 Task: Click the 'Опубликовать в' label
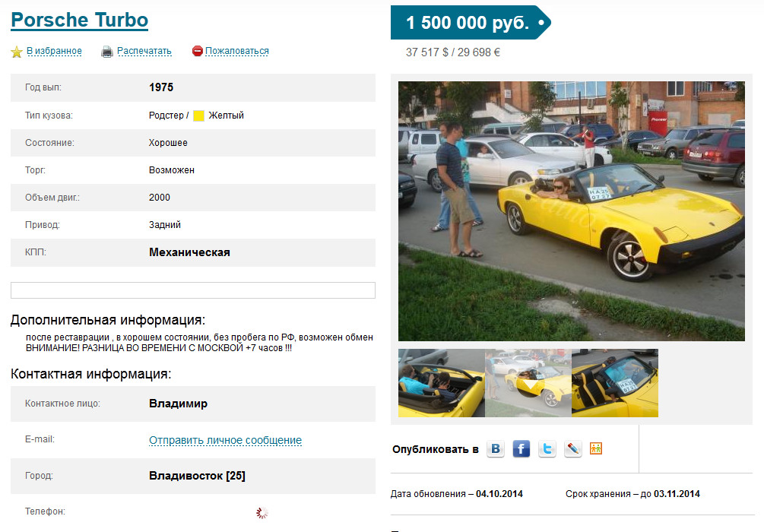click(x=436, y=449)
